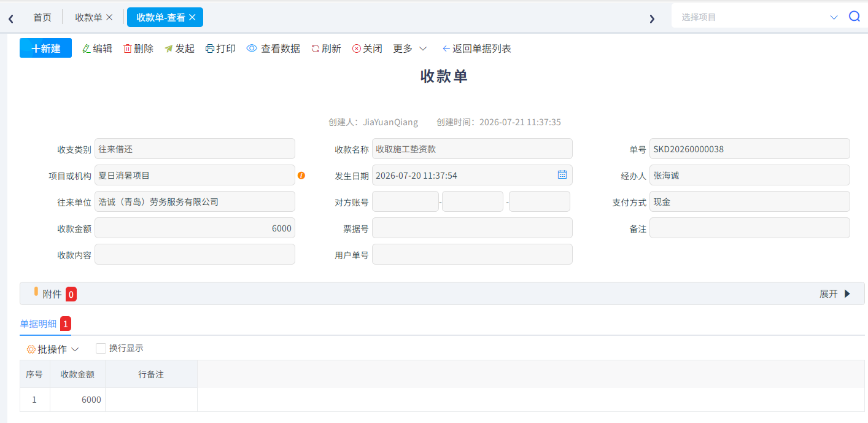Click the 打印 printer icon
This screenshot has width=868, height=423.
(x=210, y=49)
